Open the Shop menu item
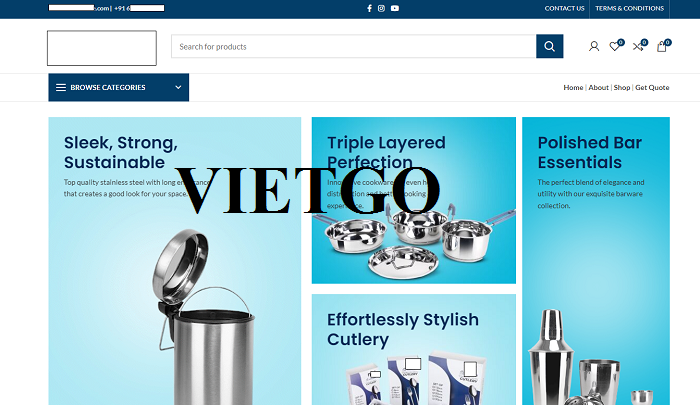 [x=621, y=88]
